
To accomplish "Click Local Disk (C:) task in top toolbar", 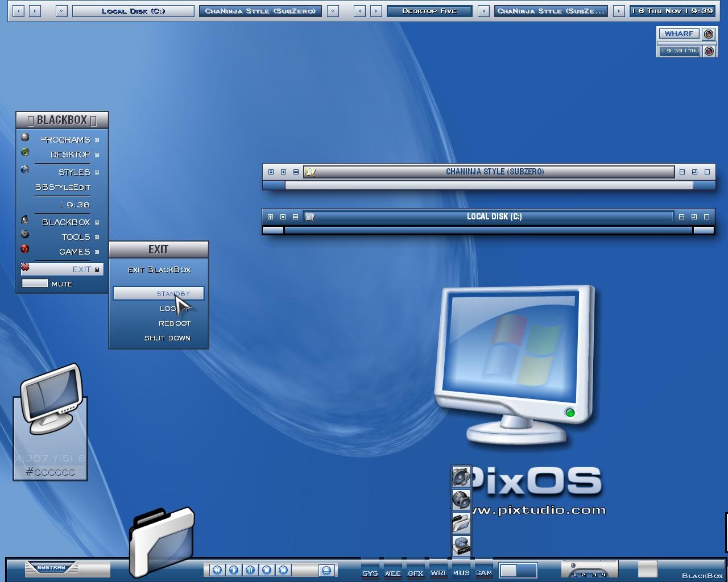I will [x=133, y=11].
